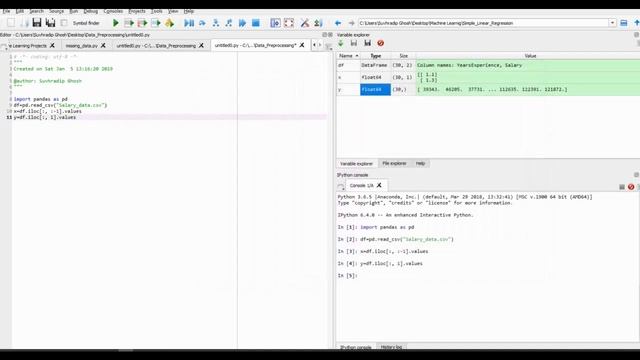Open the Run menu

coord(73,11)
